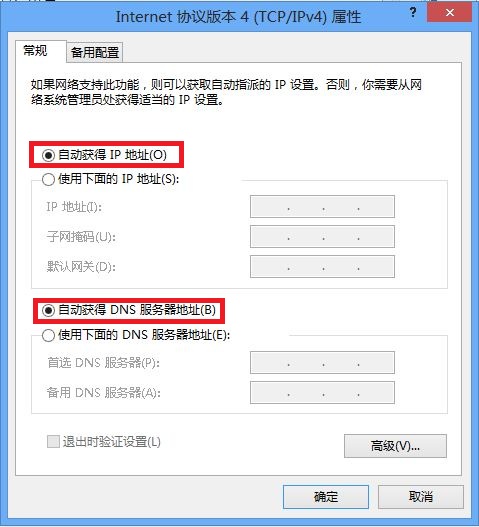Click the 退出时验证设置 label text
This screenshot has width=479, height=527.
[x=112, y=442]
